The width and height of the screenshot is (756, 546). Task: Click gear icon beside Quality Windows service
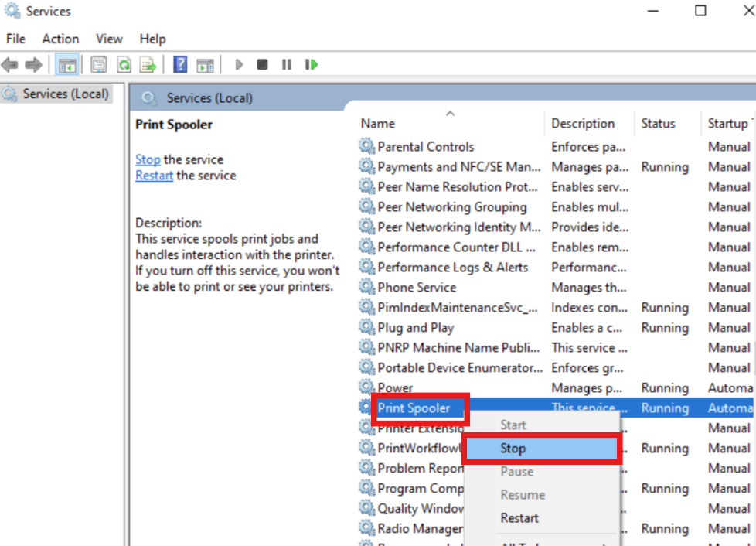pos(366,507)
